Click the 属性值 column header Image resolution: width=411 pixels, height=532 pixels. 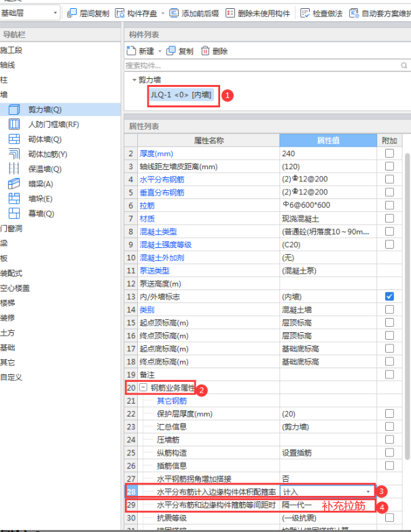(x=328, y=140)
